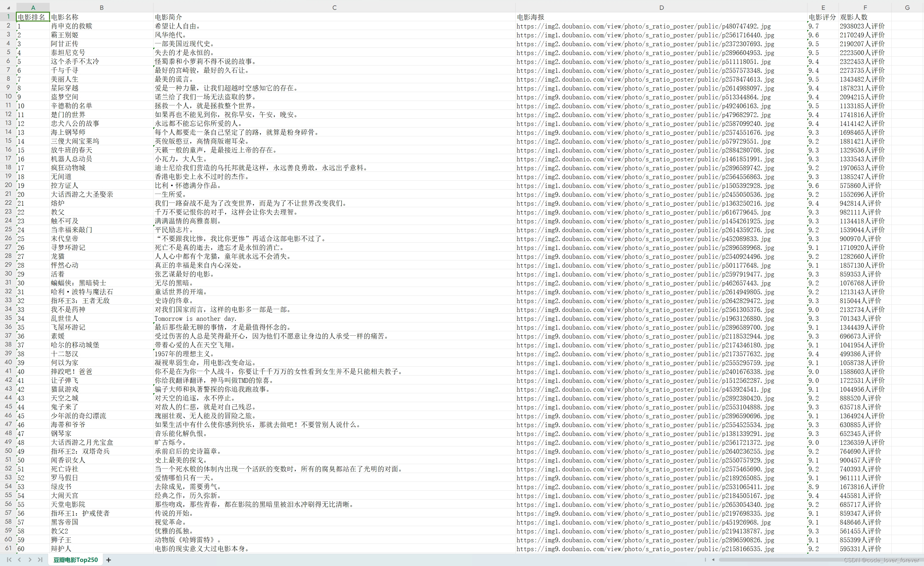The height and width of the screenshot is (566, 924).
Task: Click next sheet arrow
Action: point(30,560)
